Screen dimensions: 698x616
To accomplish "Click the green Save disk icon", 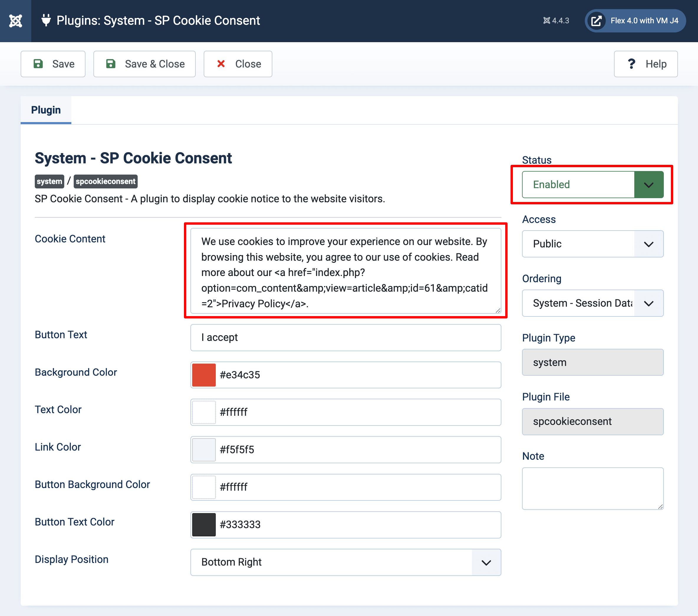I will 38,64.
